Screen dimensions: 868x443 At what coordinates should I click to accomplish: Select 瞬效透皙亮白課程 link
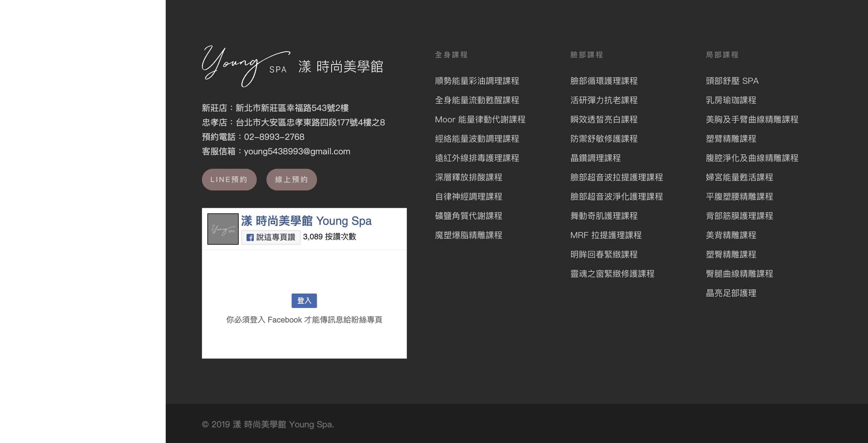(604, 120)
